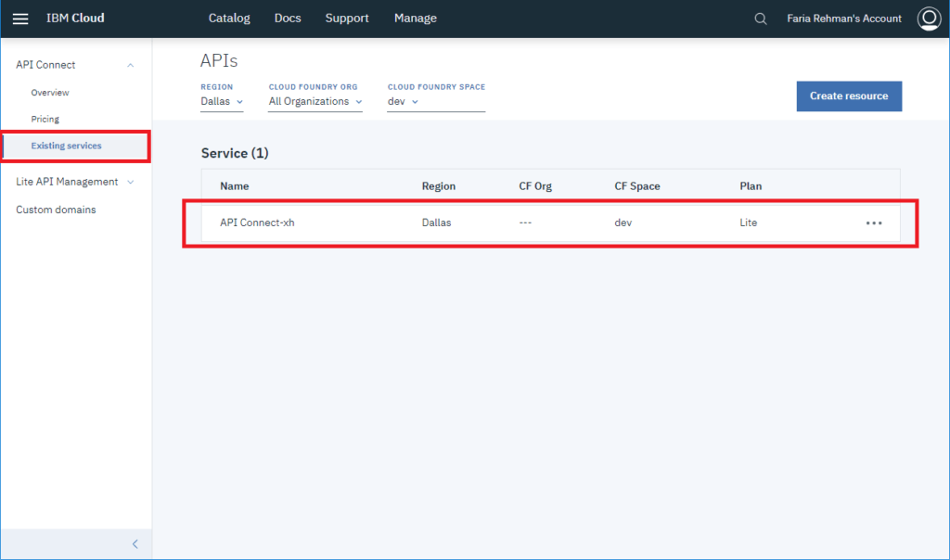Image resolution: width=950 pixels, height=560 pixels.
Task: Open the Cloud Foundry Org dropdown
Action: point(313,101)
